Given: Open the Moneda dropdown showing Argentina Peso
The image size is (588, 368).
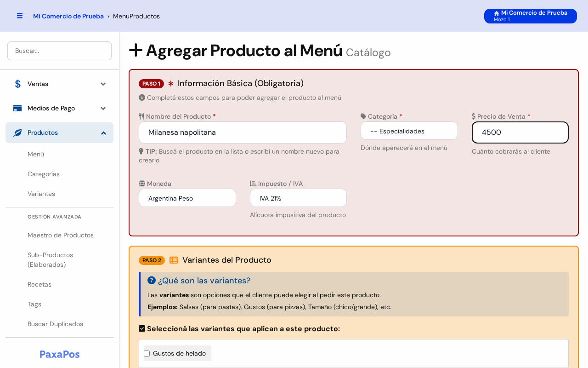Looking at the screenshot, I should coord(187,198).
